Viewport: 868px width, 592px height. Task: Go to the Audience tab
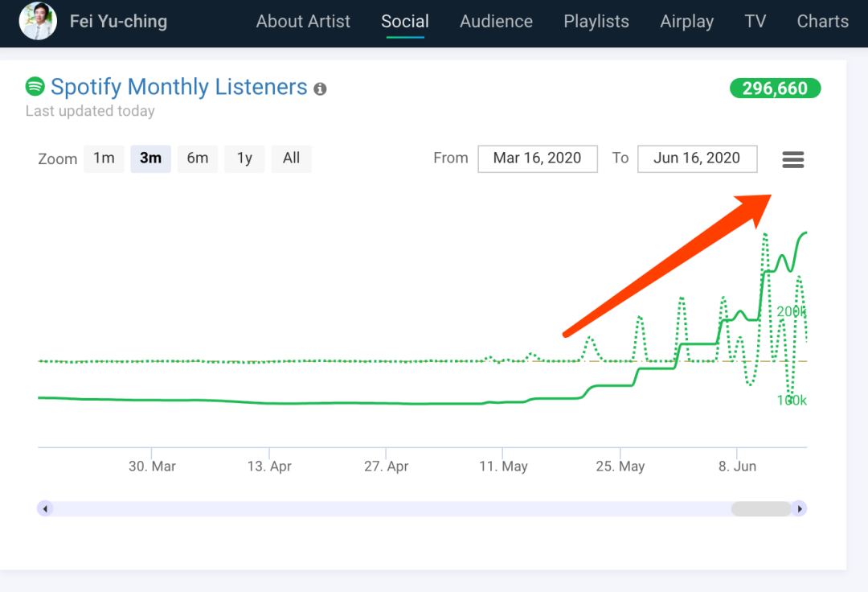496,22
